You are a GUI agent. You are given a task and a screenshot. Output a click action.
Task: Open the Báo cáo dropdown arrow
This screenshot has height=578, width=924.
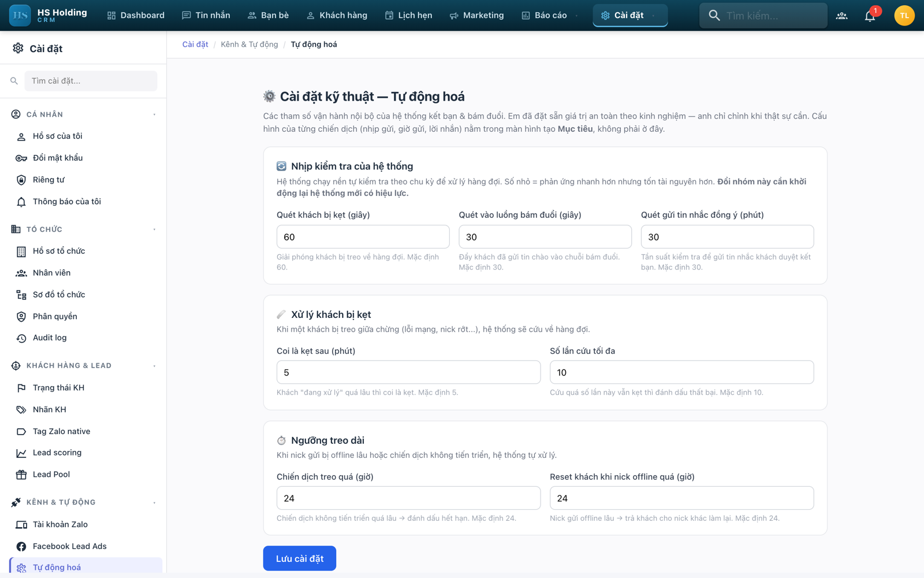pos(576,16)
